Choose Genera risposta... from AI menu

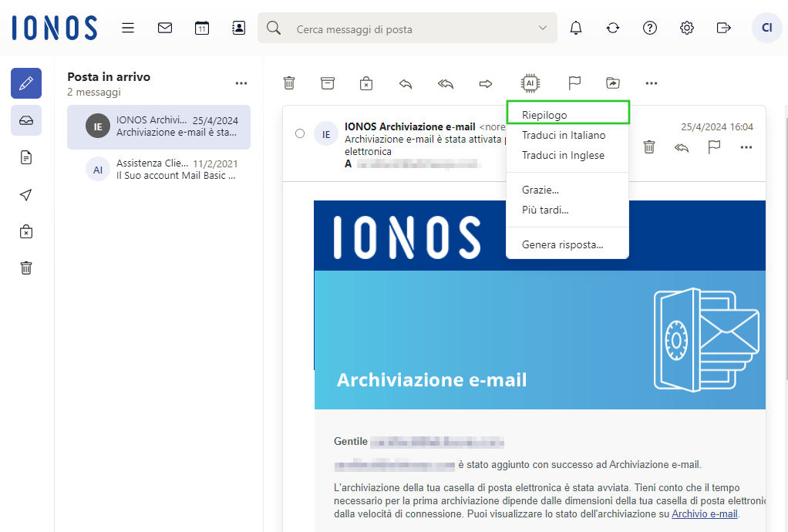coord(568,244)
